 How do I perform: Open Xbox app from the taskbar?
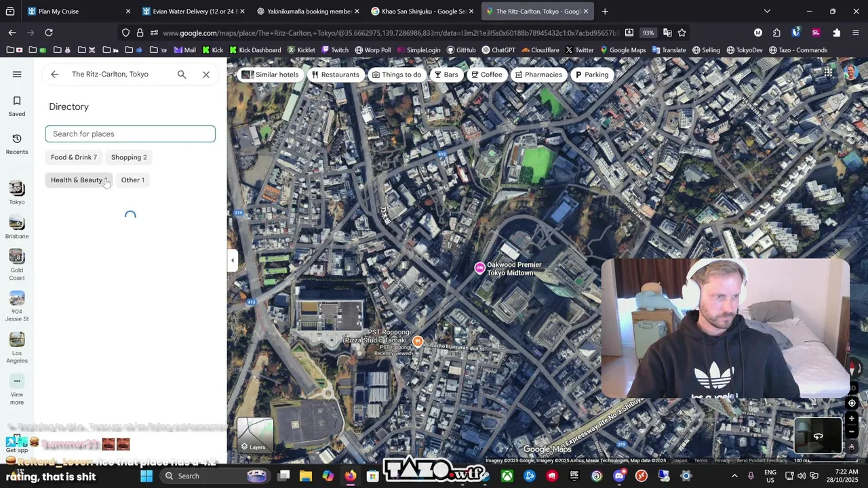coord(507,476)
